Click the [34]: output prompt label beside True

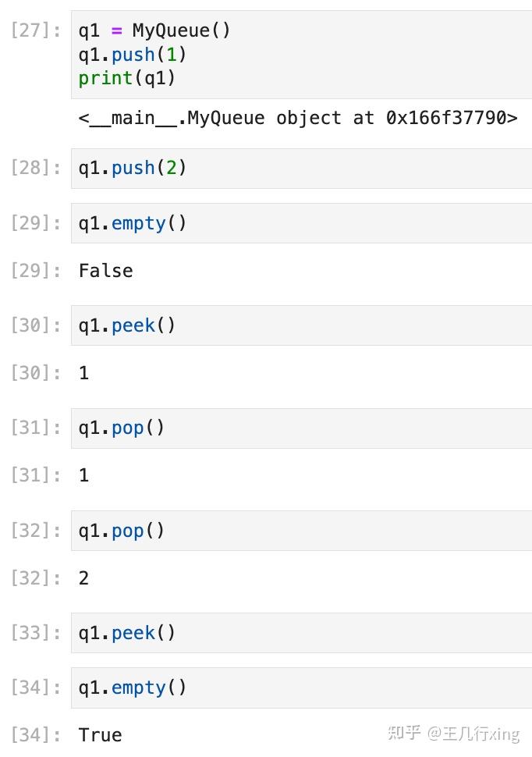[x=36, y=735]
